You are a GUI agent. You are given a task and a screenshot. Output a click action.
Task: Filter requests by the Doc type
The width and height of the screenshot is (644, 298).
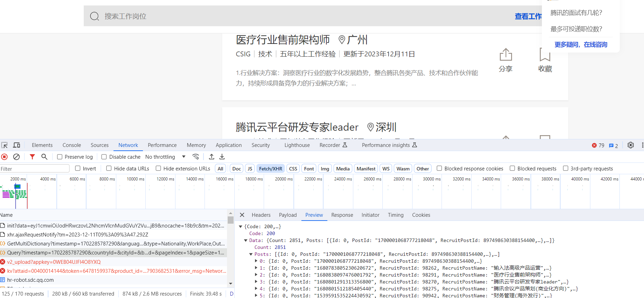click(237, 169)
